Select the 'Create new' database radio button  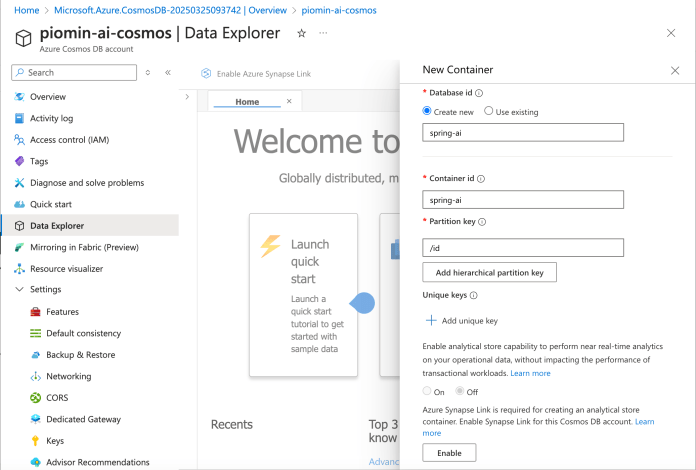pyautogui.click(x=428, y=111)
